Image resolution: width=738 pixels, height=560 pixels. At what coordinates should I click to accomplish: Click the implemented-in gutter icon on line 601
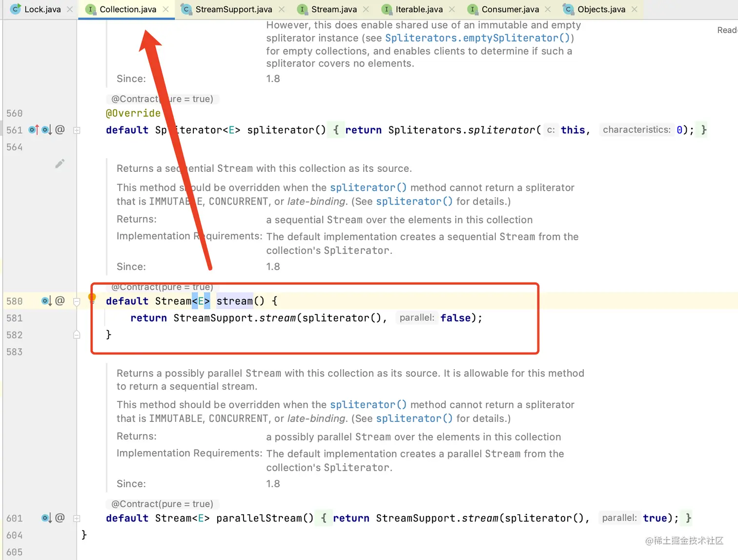pyautogui.click(x=46, y=518)
